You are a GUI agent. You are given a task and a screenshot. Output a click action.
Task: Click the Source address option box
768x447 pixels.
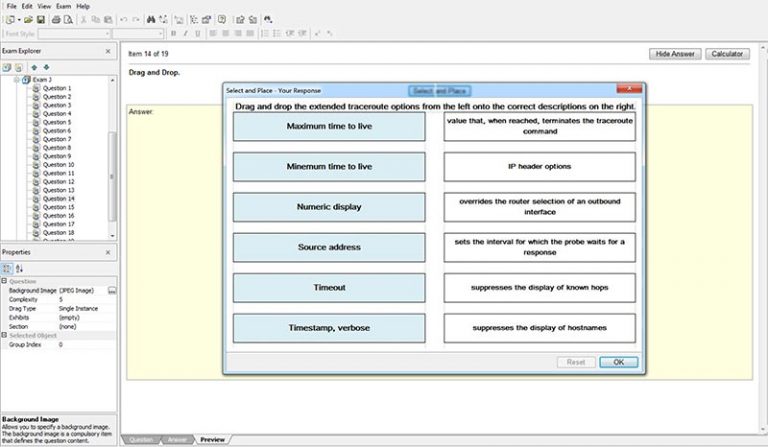(329, 247)
